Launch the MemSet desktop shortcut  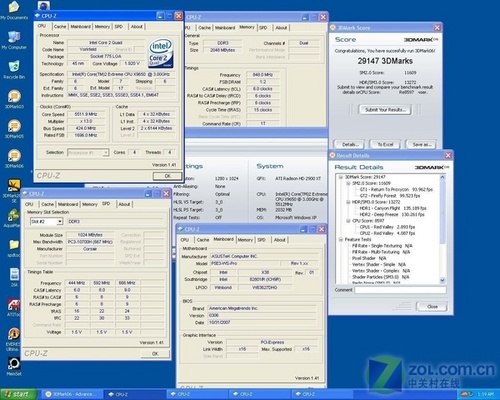[x=14, y=367]
